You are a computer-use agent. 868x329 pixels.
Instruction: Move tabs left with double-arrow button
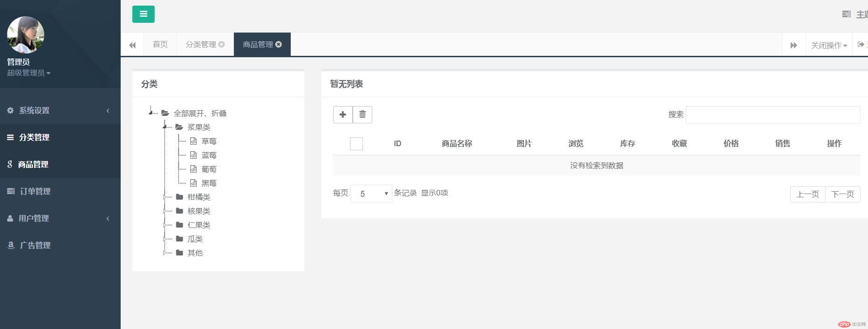[x=132, y=45]
